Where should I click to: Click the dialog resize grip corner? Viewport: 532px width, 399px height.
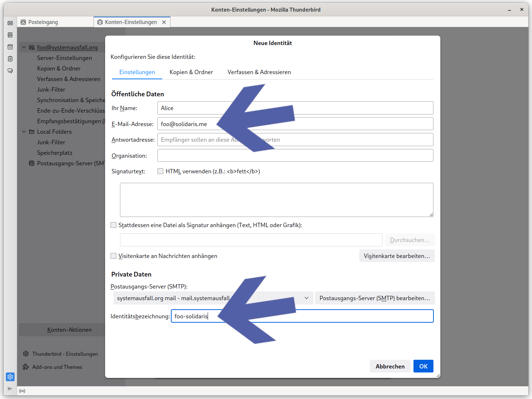point(438,375)
